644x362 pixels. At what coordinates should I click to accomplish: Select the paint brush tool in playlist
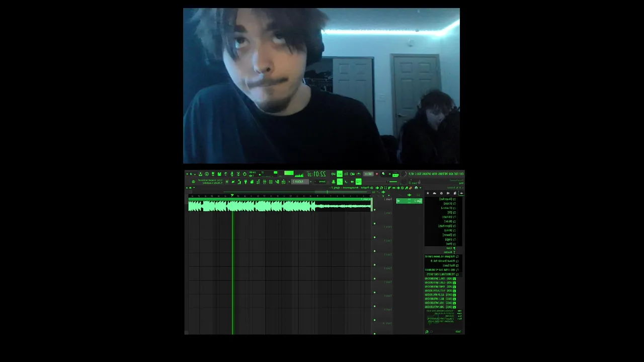point(407,188)
